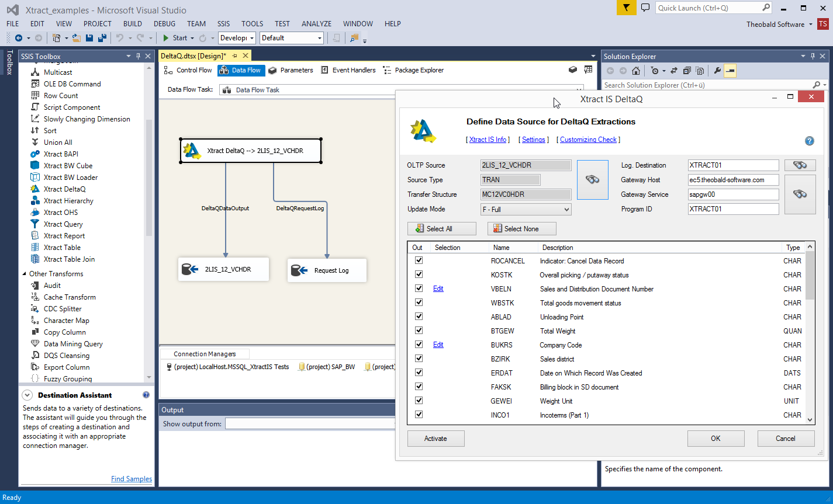Open the Xtract IS Info link
Image resolution: width=833 pixels, height=504 pixels.
[488, 140]
